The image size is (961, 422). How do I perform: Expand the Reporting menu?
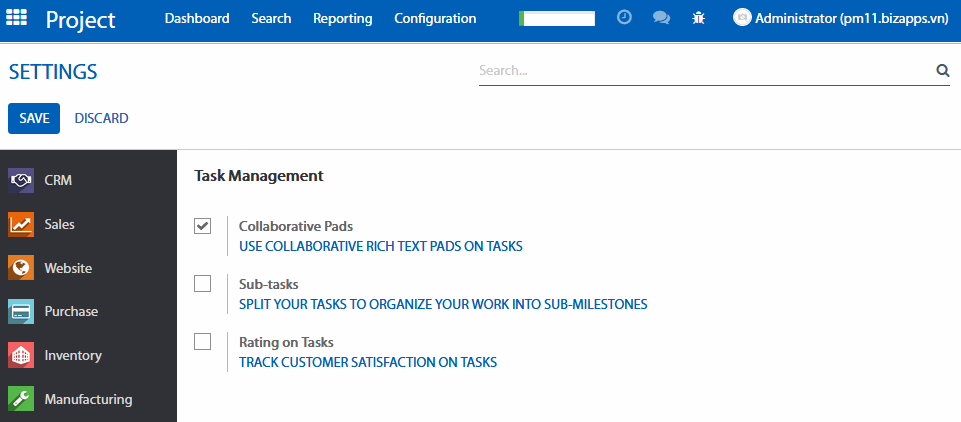tap(342, 18)
